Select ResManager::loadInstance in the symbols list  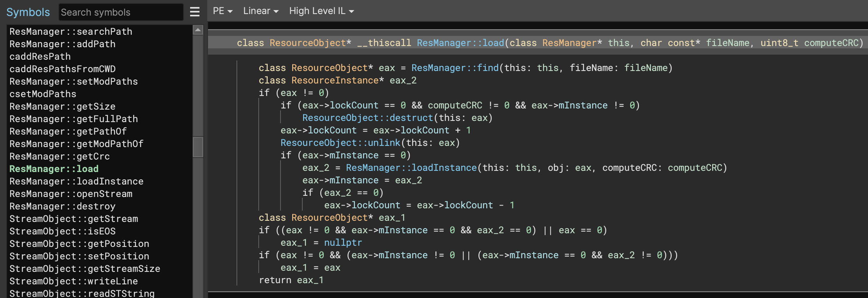coord(76,181)
